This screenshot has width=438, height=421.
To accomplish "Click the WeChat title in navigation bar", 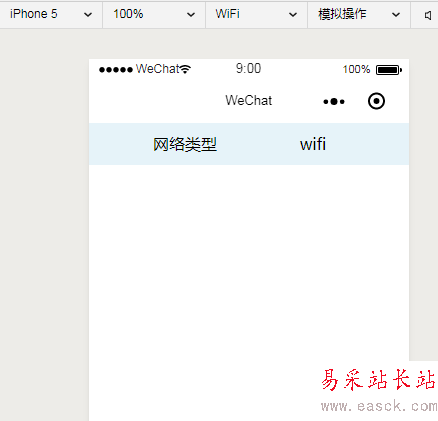I will click(x=249, y=100).
